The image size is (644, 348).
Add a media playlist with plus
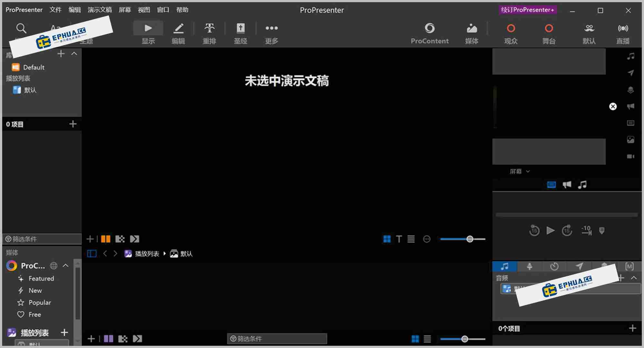tap(64, 332)
